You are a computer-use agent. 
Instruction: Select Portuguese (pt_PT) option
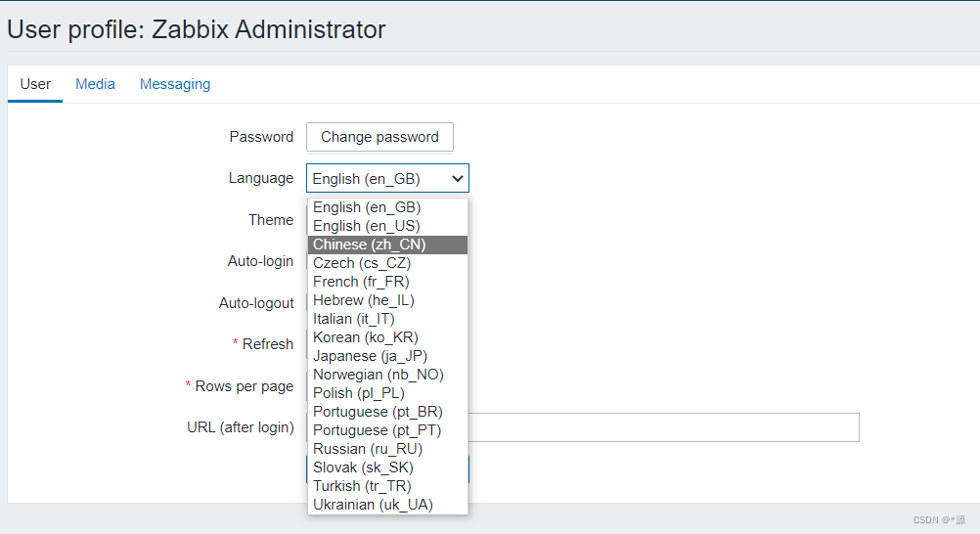coord(387,431)
